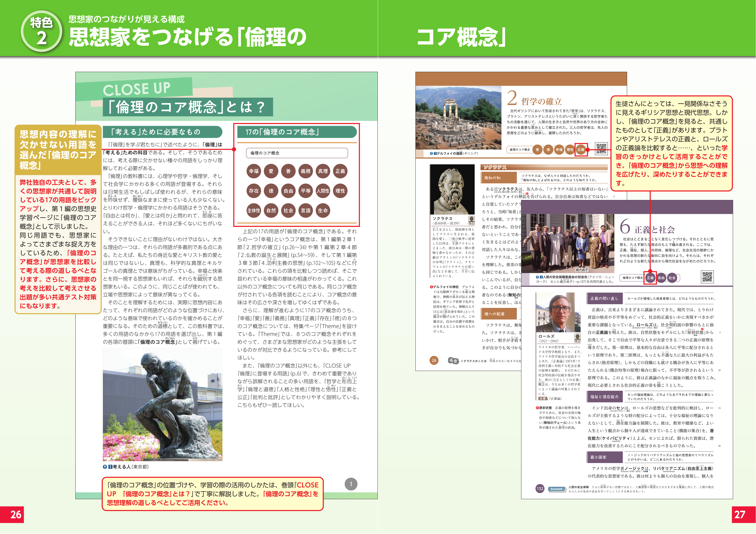Click the 魂への配慮 section label
Screen dimensions: 756x534
[x=498, y=314]
